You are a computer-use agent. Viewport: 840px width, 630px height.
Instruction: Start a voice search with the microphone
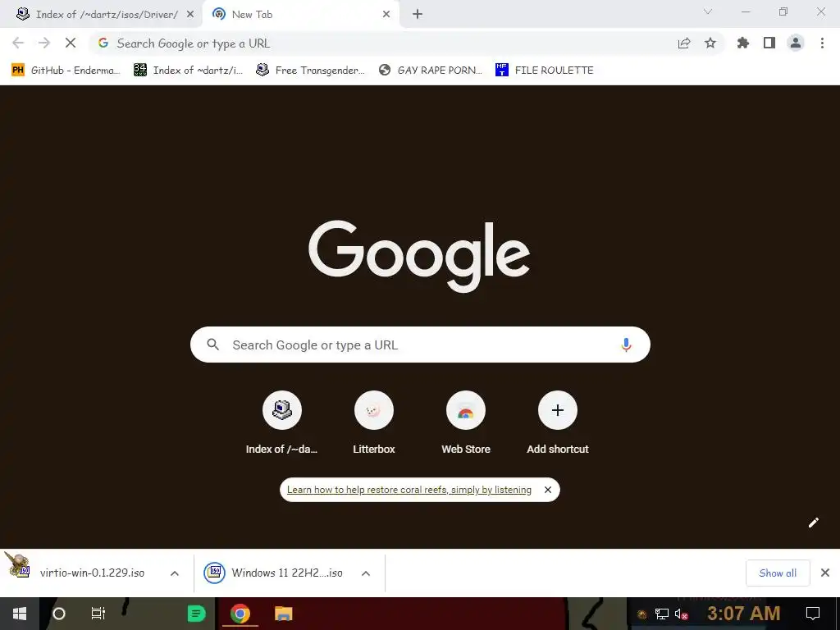tap(626, 345)
